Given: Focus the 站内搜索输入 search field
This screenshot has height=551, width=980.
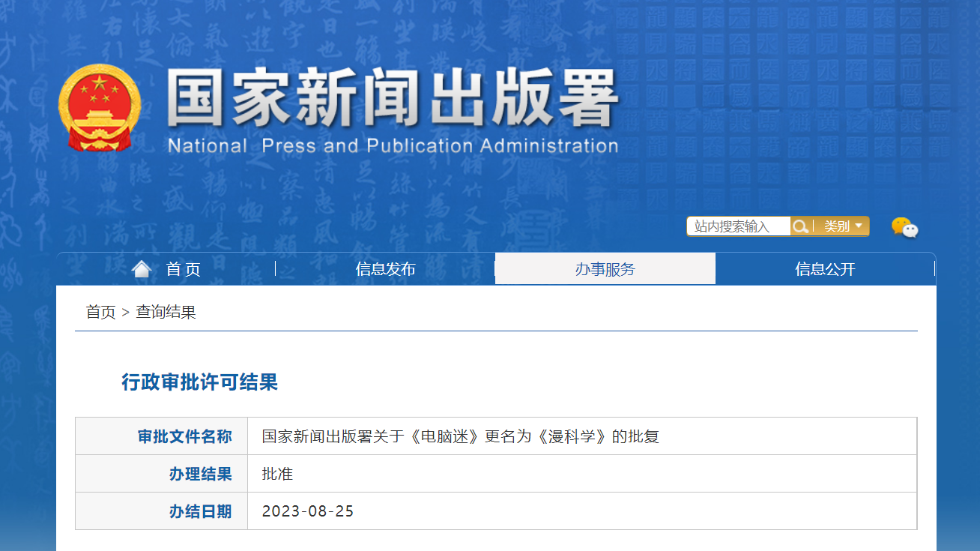Looking at the screenshot, I should coord(739,226).
